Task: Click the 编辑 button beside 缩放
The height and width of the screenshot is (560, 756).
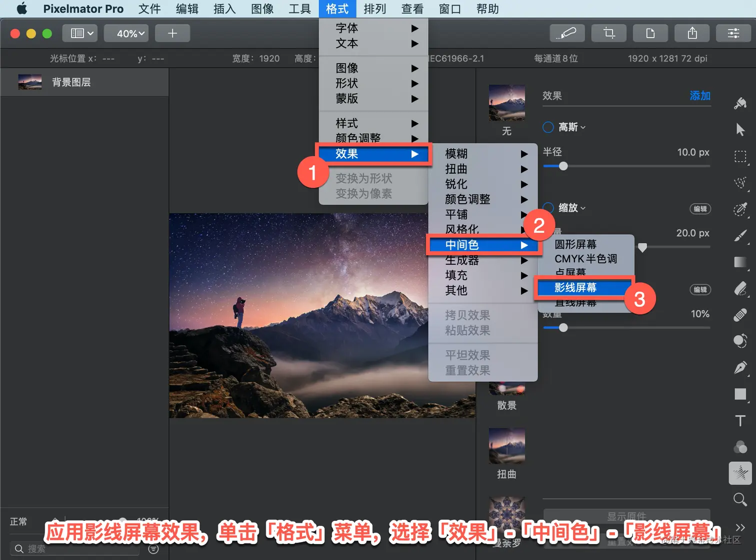Action: tap(700, 209)
